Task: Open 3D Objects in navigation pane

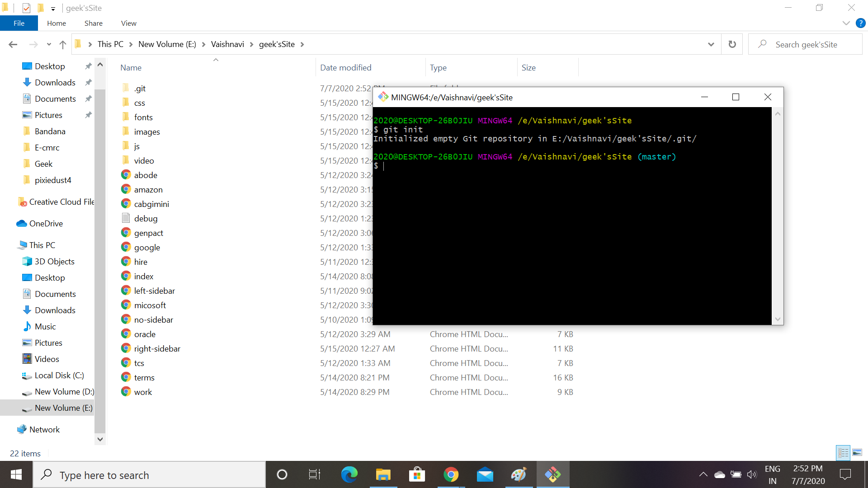Action: click(x=54, y=262)
